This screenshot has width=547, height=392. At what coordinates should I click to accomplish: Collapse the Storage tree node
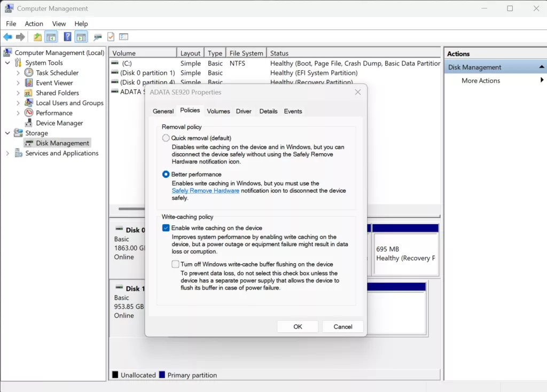(x=7, y=133)
